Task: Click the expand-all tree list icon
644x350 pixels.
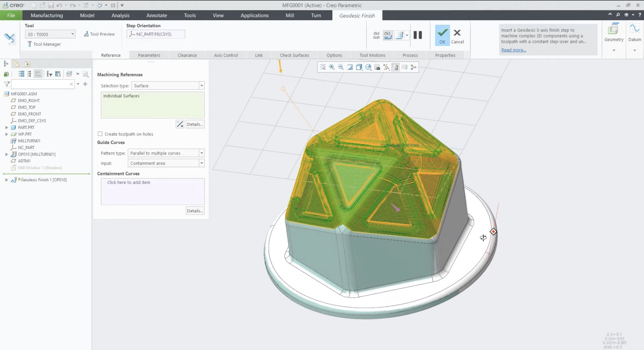Action: pyautogui.click(x=21, y=74)
